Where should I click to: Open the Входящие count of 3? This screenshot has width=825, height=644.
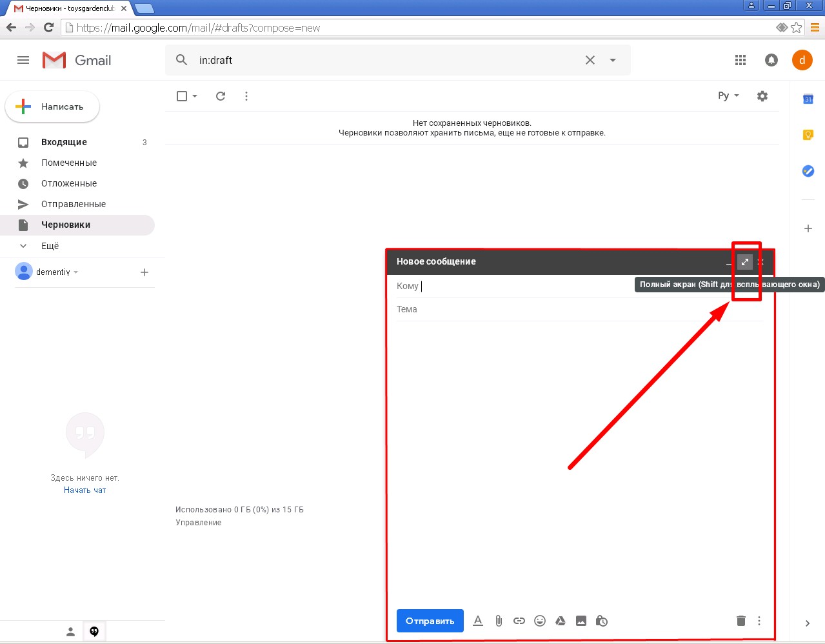(x=144, y=142)
